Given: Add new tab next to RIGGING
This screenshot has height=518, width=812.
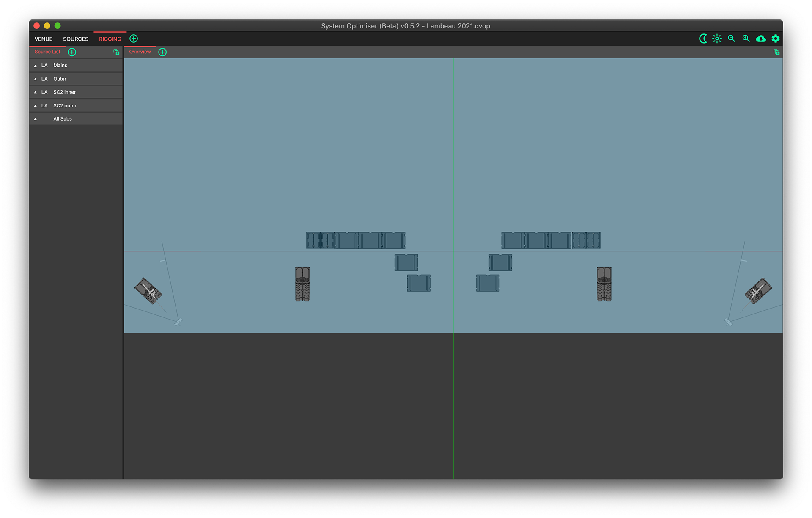Looking at the screenshot, I should [134, 39].
